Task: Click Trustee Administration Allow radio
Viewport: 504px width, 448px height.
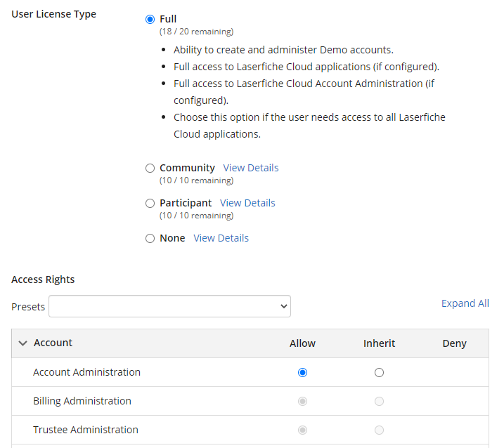Action: click(x=302, y=430)
